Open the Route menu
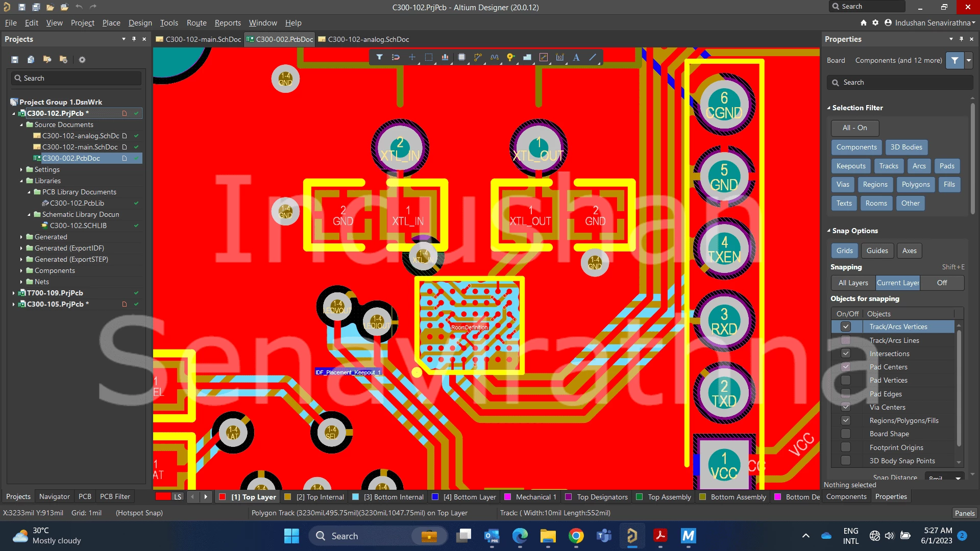 coord(197,23)
